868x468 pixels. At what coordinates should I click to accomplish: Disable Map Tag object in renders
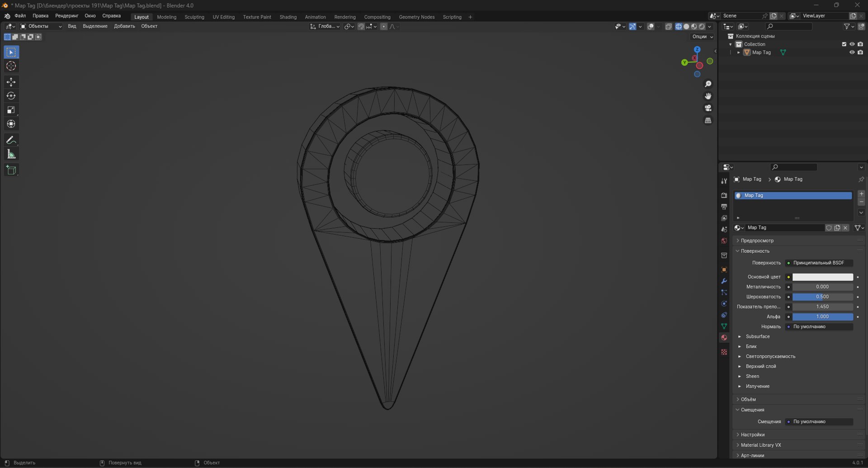pos(860,52)
